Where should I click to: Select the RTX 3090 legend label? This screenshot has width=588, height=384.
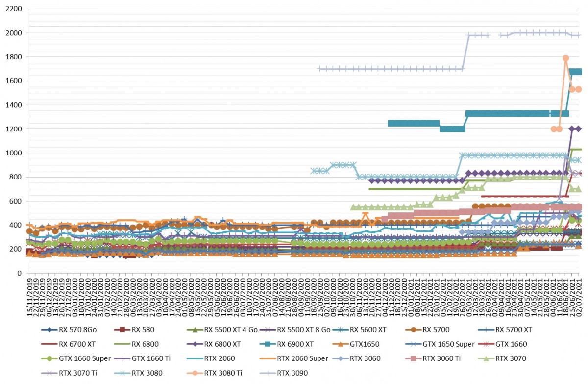(x=294, y=373)
